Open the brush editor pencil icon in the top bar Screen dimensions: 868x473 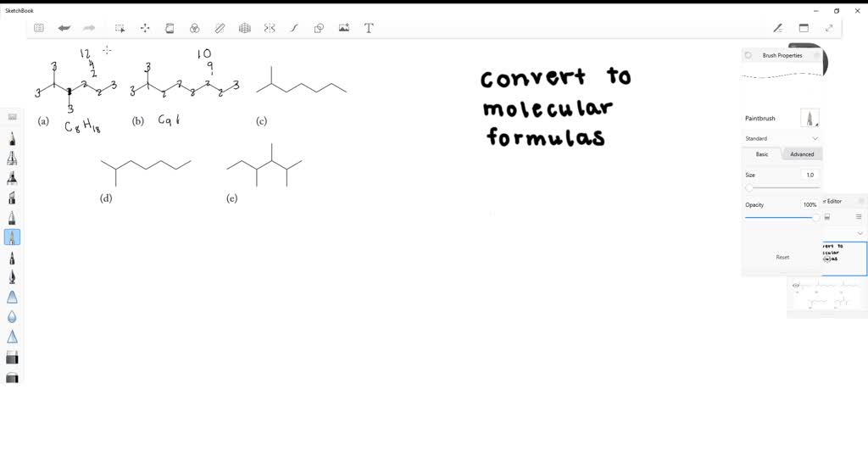coord(778,28)
